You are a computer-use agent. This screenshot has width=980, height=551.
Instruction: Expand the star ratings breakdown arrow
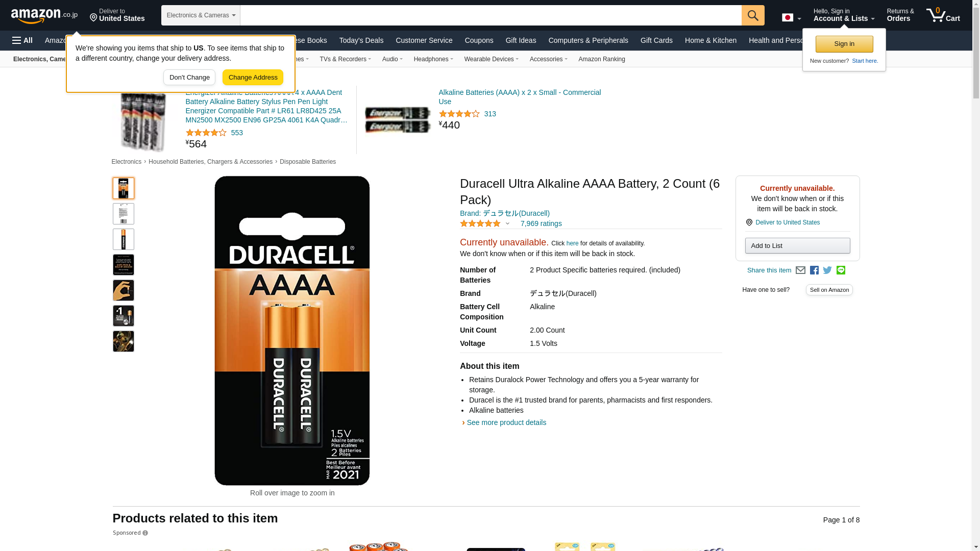click(507, 223)
